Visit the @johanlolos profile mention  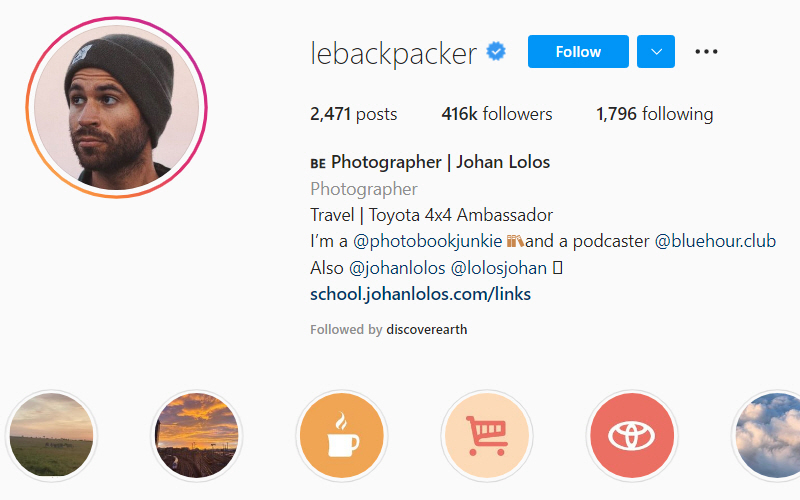coord(397,268)
